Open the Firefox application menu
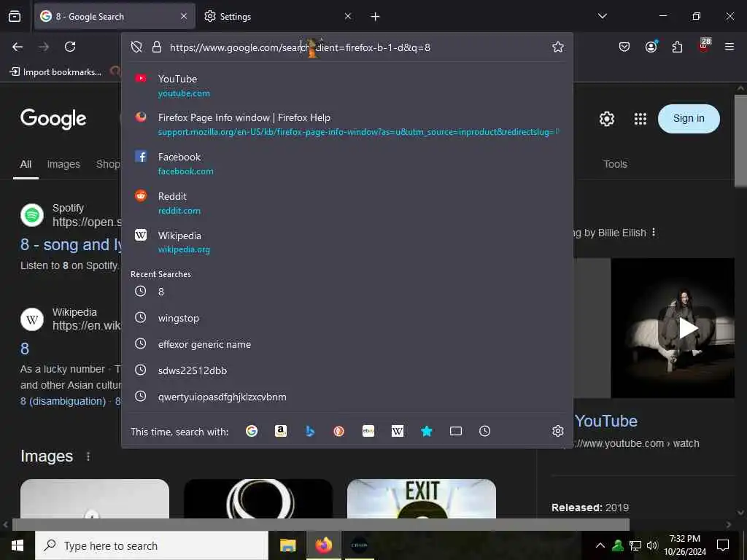This screenshot has height=560, width=747. [x=729, y=47]
